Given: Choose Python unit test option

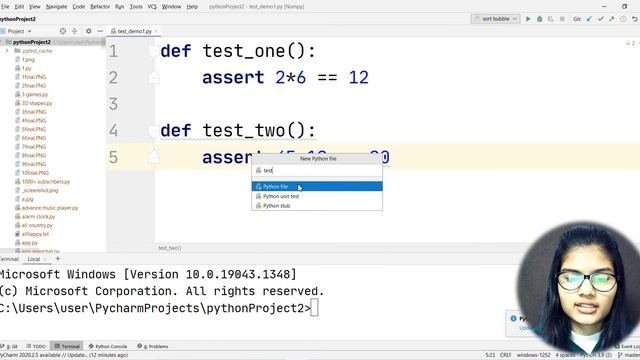Looking at the screenshot, I should tap(317, 196).
